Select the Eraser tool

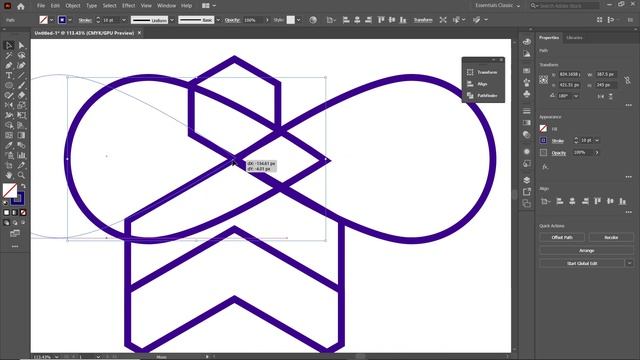coord(21,95)
